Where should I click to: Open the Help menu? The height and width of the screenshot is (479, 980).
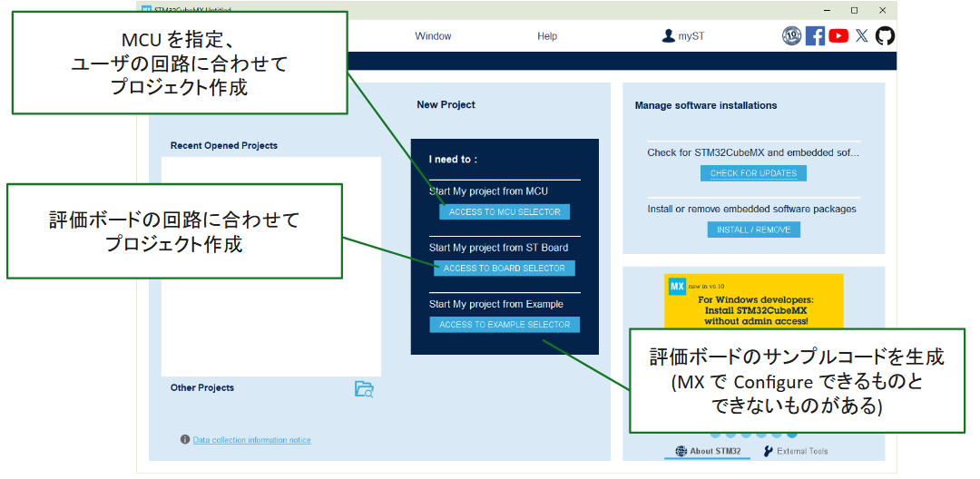[547, 36]
